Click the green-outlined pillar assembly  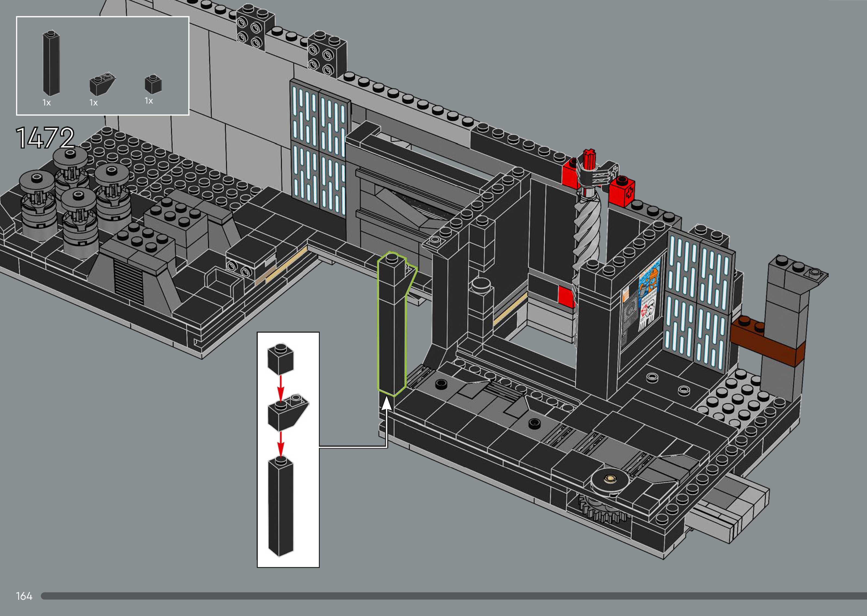tap(393, 326)
